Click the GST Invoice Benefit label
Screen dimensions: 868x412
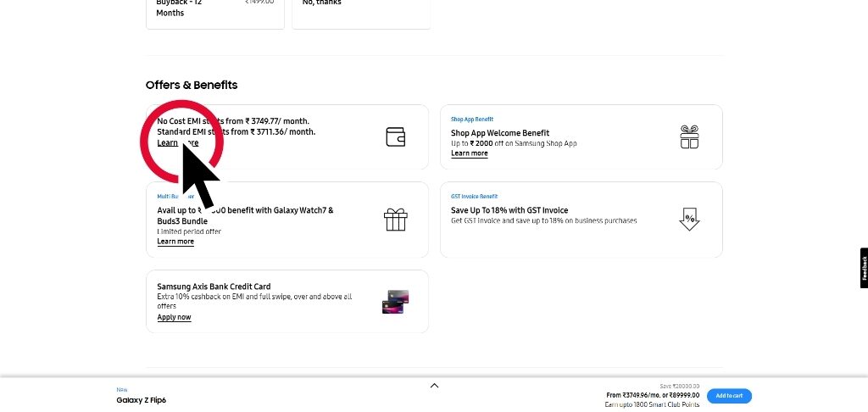[x=475, y=197]
